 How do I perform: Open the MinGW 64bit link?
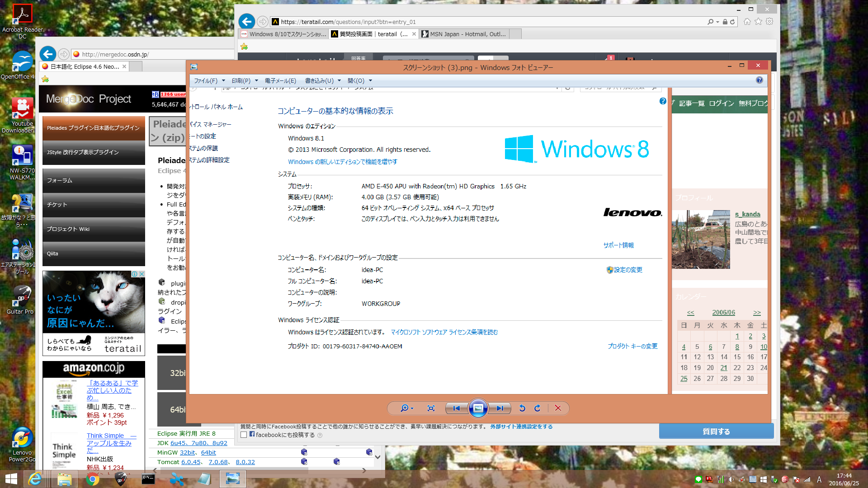click(x=208, y=452)
